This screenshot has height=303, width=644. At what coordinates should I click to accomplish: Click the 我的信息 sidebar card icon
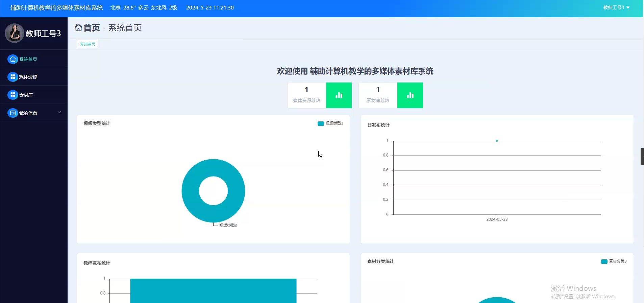13,113
